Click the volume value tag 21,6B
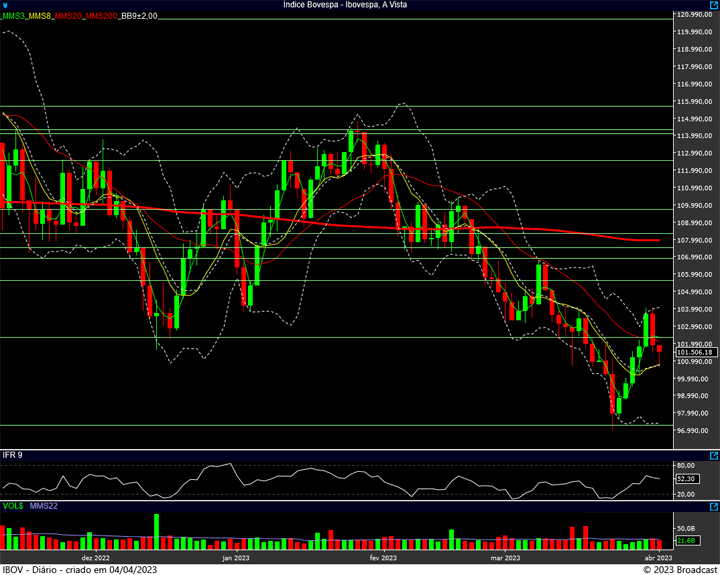The height and width of the screenshot is (575, 720). click(687, 541)
